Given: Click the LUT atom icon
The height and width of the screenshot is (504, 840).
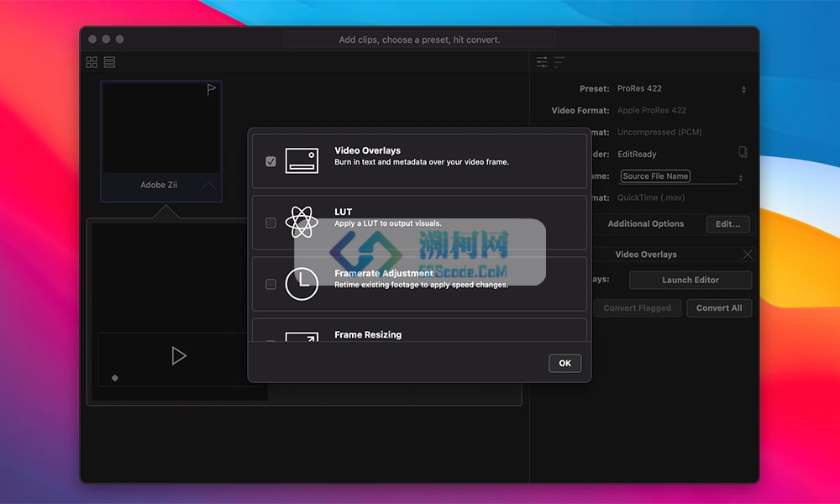Looking at the screenshot, I should coord(302,222).
